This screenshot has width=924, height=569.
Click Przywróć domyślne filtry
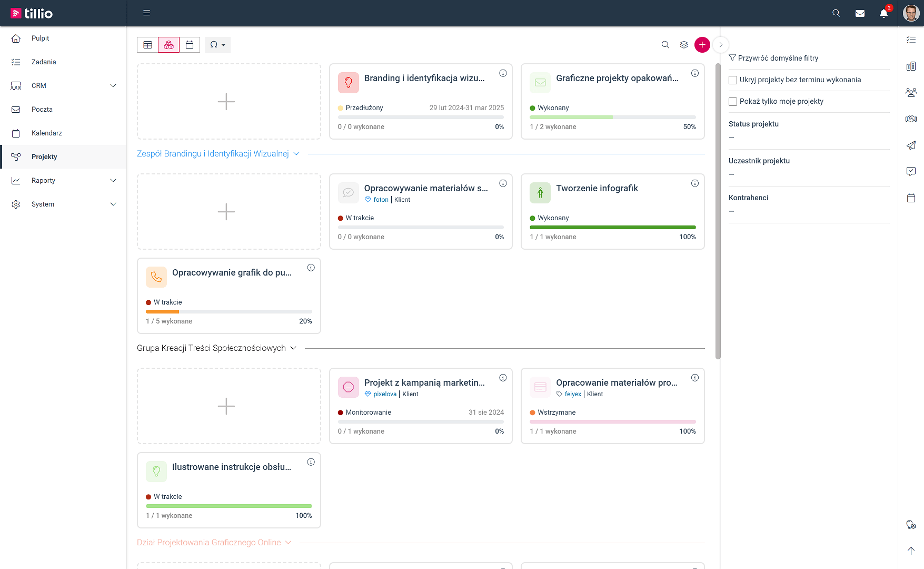pyautogui.click(x=774, y=58)
